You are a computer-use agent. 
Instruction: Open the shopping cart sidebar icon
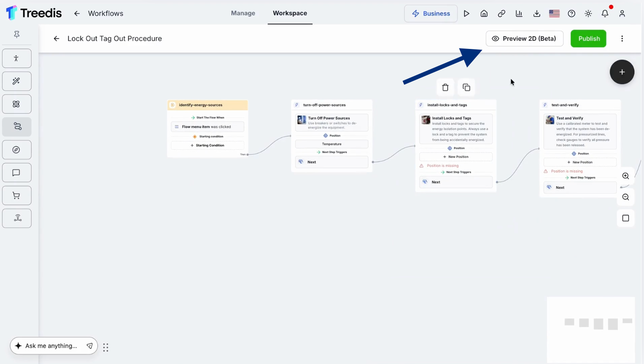coord(17,195)
